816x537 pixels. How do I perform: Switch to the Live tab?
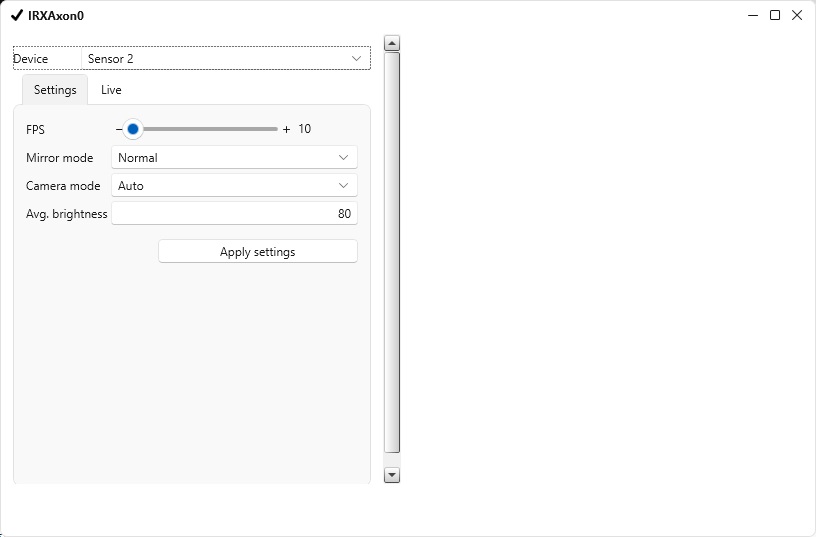(111, 90)
